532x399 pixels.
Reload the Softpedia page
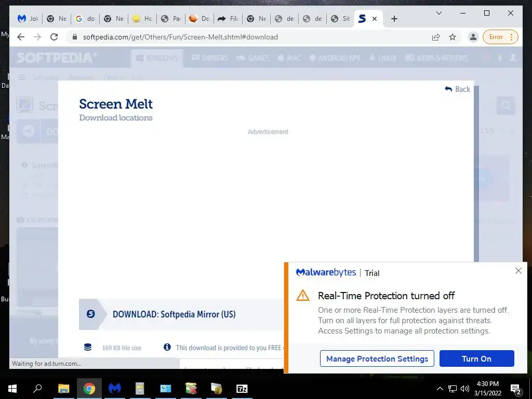click(54, 37)
